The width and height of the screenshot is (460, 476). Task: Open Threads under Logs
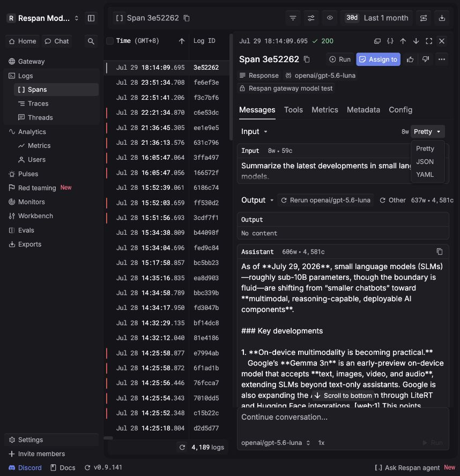coord(56,118)
